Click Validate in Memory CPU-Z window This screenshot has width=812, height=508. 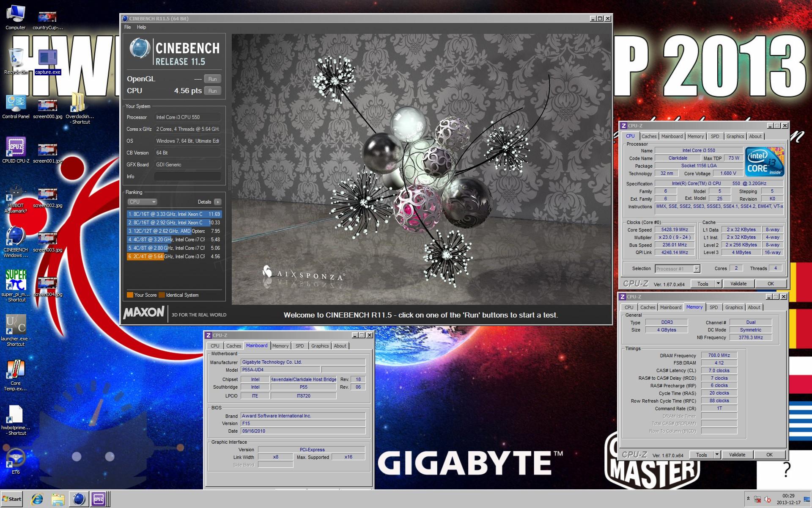click(737, 455)
